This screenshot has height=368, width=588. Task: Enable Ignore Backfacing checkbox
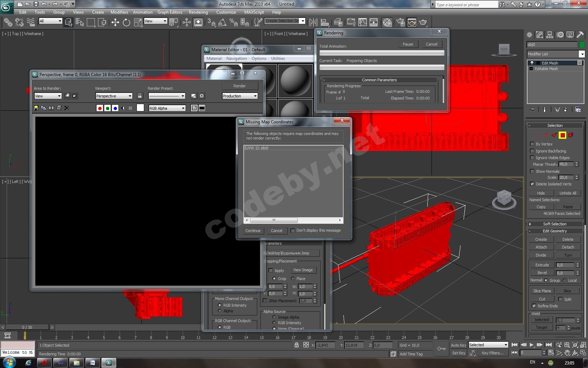(532, 151)
